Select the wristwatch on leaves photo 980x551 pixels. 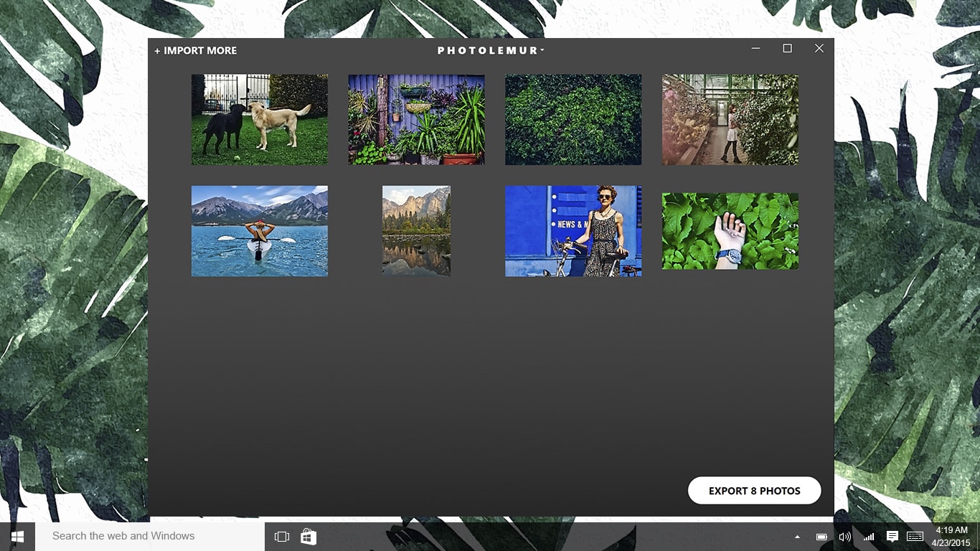coord(730,230)
